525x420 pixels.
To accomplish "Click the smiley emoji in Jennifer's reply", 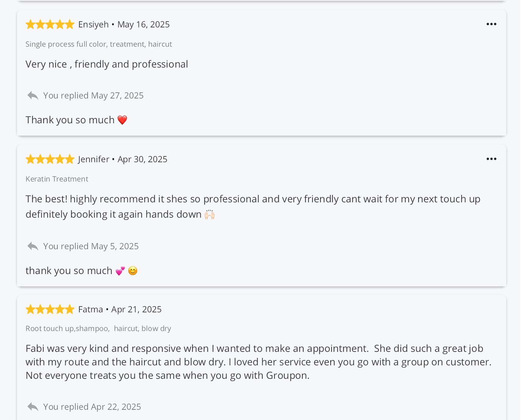I will click(133, 271).
